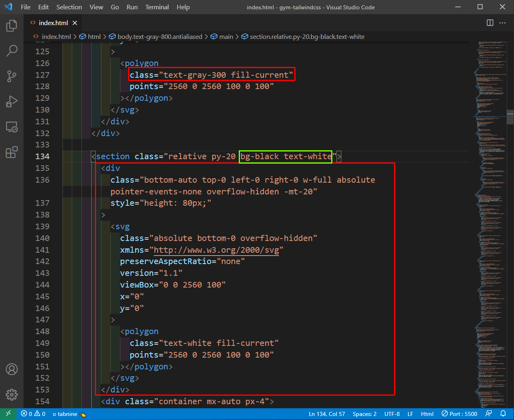
Task: Click the text "text-gray-300 fill-current"
Action: [226, 75]
